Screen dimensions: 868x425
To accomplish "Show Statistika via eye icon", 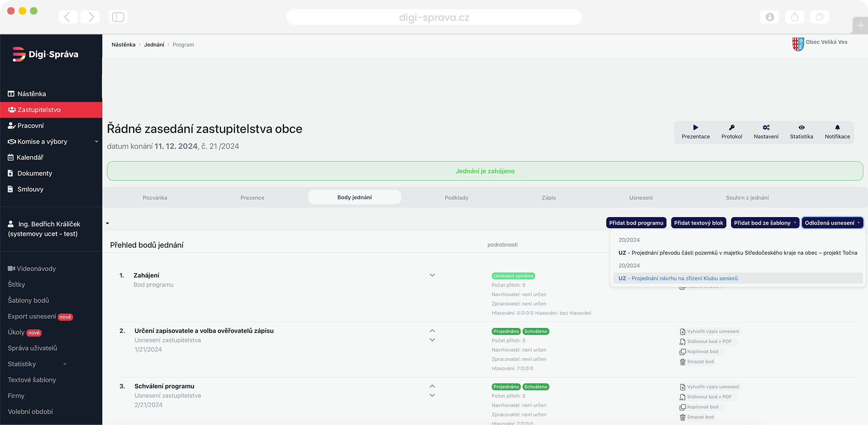I will click(x=801, y=128).
